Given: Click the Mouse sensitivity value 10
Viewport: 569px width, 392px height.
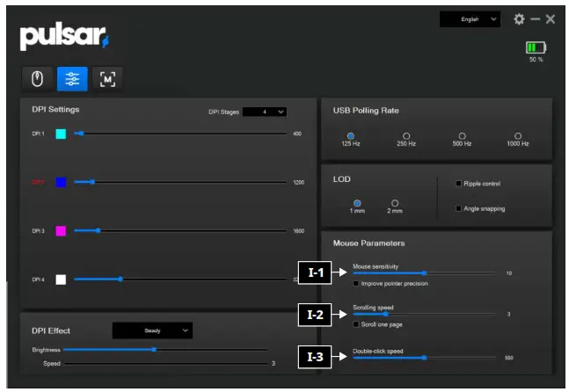Looking at the screenshot, I should (x=509, y=273).
